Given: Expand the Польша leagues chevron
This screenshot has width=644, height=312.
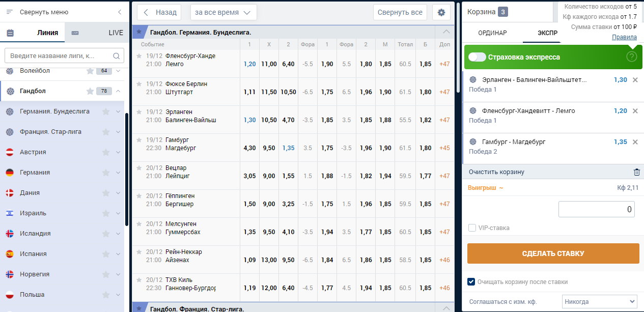Looking at the screenshot, I should tap(118, 295).
